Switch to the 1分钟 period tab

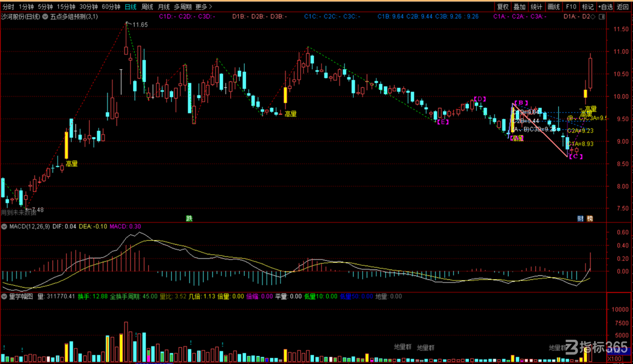coord(26,7)
